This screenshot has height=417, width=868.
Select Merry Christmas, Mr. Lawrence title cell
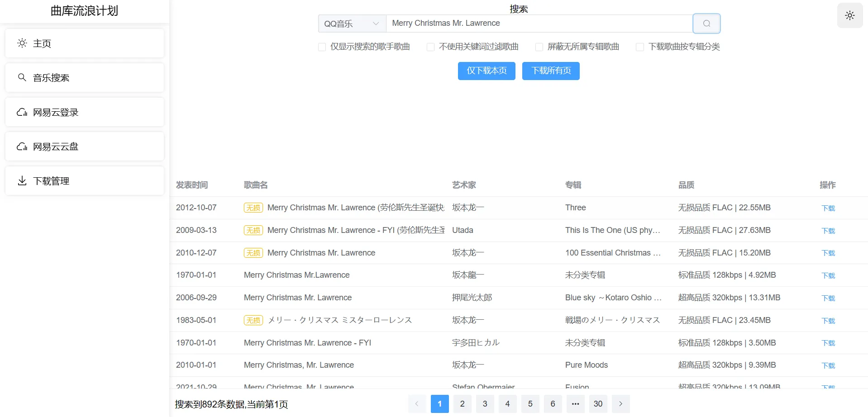coord(299,365)
